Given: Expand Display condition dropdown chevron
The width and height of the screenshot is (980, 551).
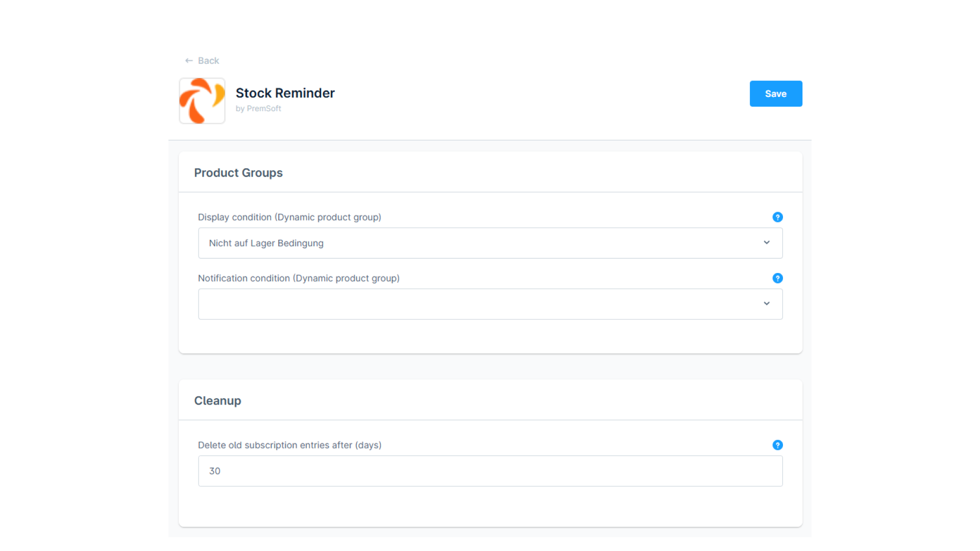Looking at the screenshot, I should point(766,243).
